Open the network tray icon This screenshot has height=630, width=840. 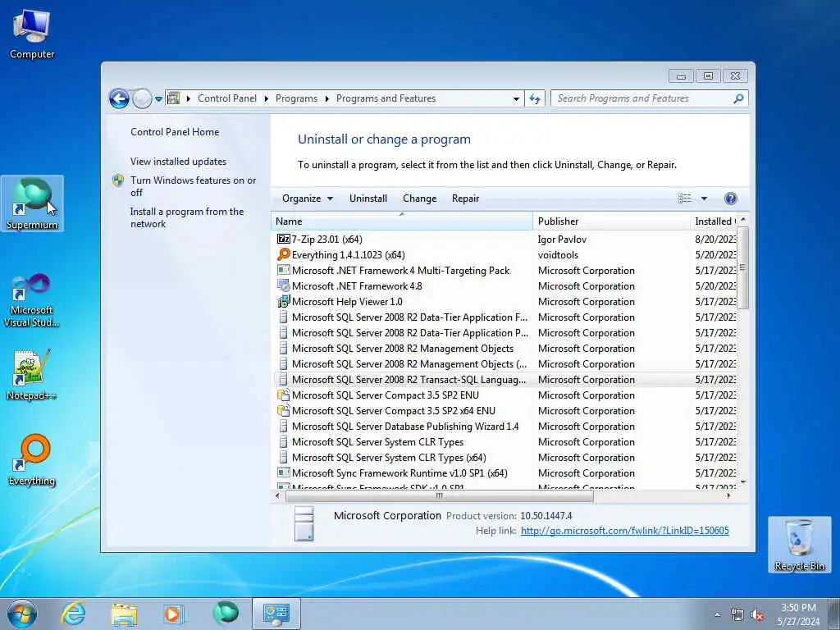pos(737,615)
